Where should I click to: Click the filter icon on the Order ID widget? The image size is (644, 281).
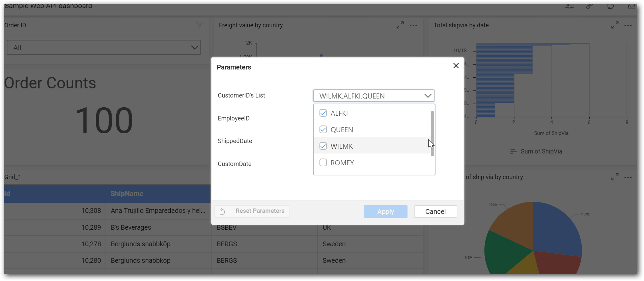200,25
